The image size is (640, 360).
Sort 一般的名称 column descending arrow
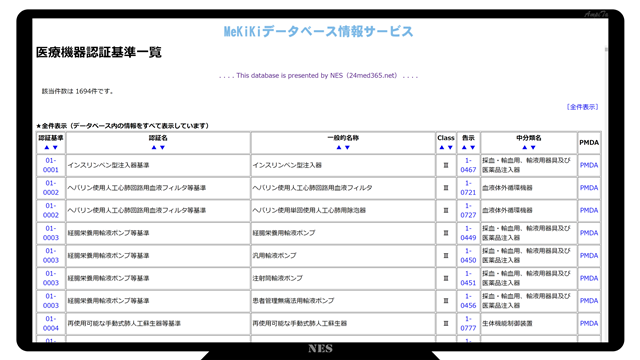(347, 147)
